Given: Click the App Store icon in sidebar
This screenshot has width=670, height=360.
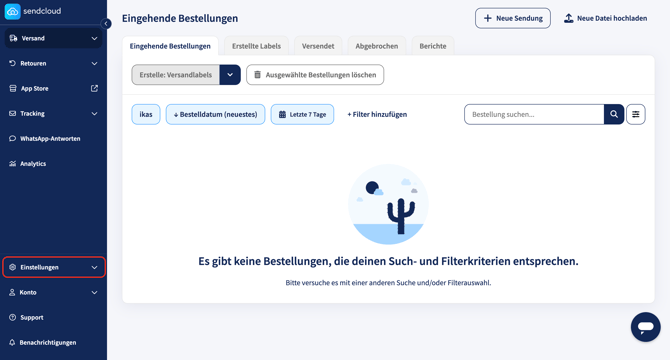Looking at the screenshot, I should click(x=13, y=88).
